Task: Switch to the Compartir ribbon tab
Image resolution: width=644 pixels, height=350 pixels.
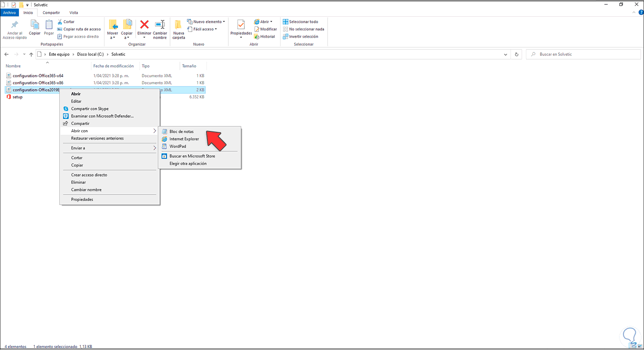Action: pyautogui.click(x=51, y=13)
